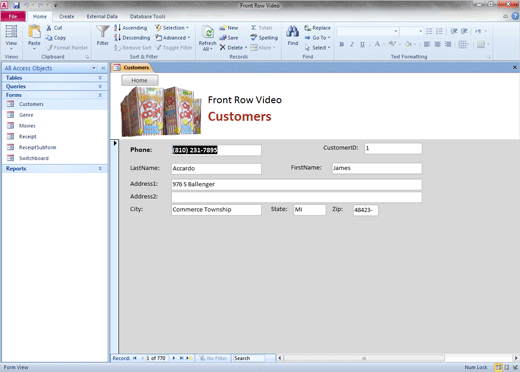520x372 pixels.
Task: Click the record Search box
Action: (249, 358)
